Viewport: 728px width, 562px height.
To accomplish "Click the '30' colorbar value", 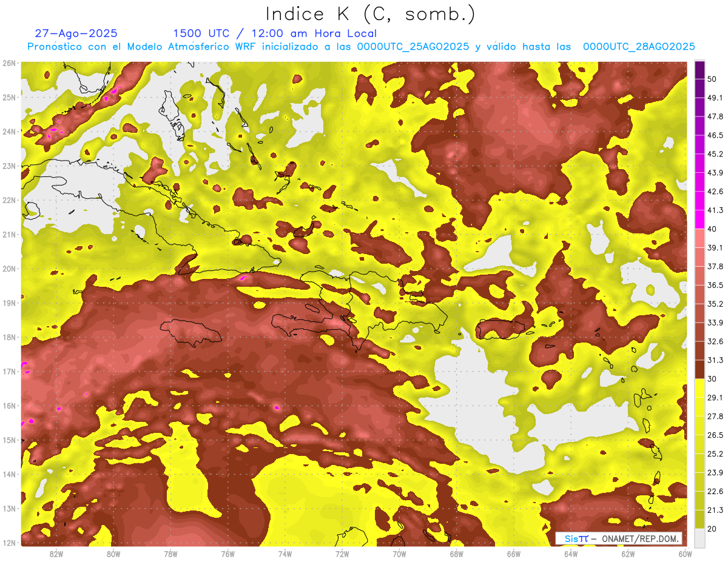I will [x=713, y=378].
